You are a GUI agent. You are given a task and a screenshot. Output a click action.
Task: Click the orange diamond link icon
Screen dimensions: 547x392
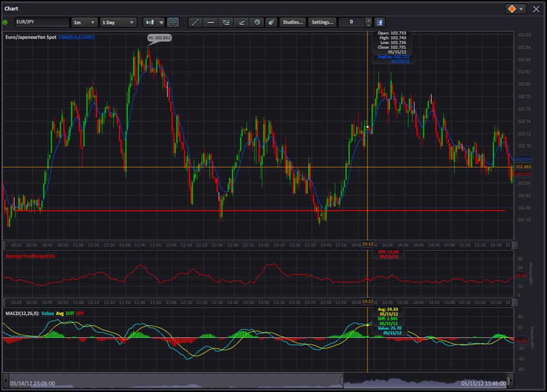pyautogui.click(x=512, y=9)
